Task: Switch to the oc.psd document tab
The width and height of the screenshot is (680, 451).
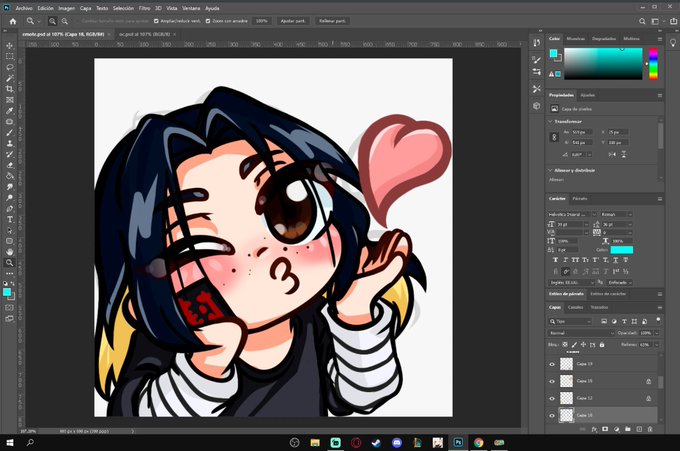Action: pos(144,34)
